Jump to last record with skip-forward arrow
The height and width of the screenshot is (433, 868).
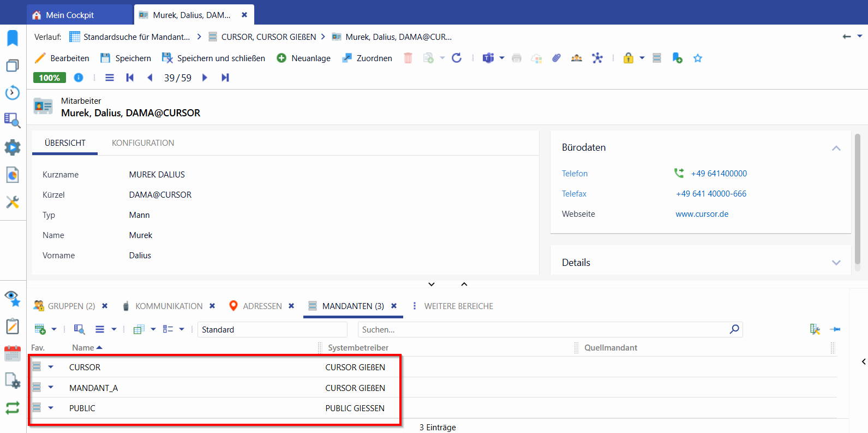pos(225,78)
